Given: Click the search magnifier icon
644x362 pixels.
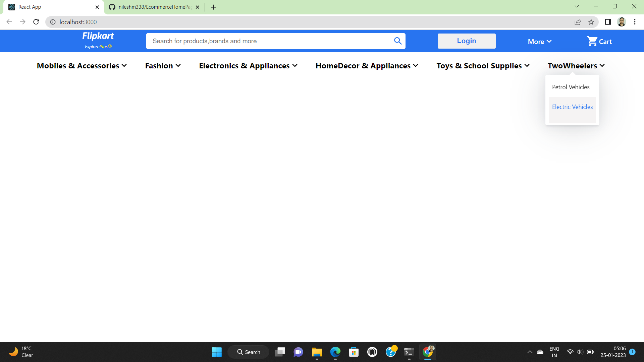Looking at the screenshot, I should pyautogui.click(x=398, y=41).
